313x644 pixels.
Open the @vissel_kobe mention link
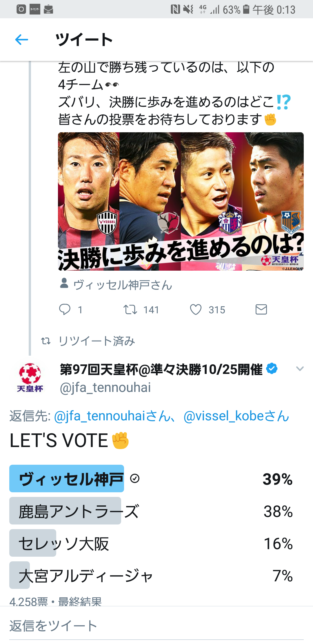(236, 416)
